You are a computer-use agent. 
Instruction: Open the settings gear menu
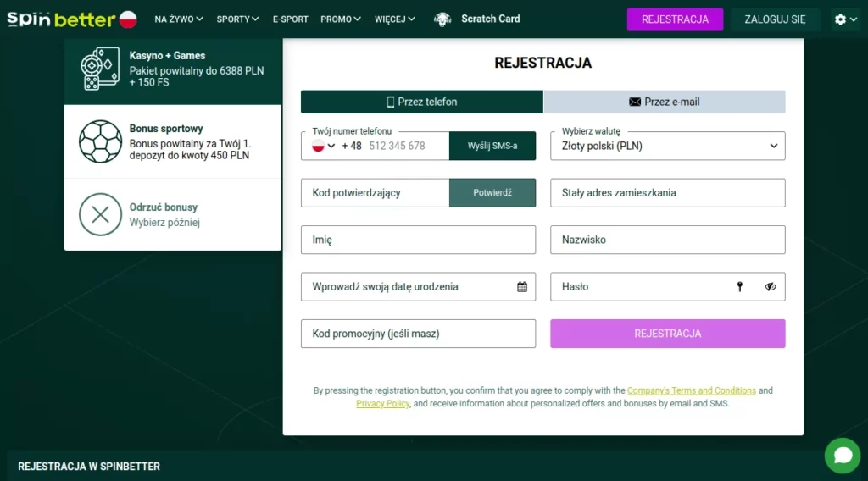tap(845, 19)
